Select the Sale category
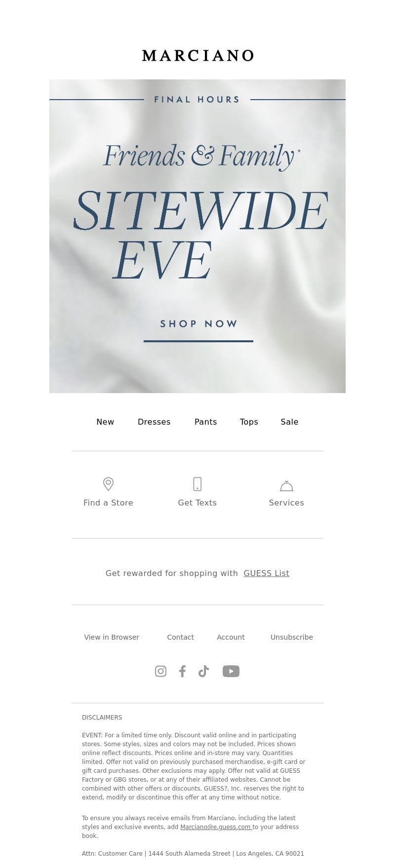The height and width of the screenshot is (868, 395). pos(289,422)
